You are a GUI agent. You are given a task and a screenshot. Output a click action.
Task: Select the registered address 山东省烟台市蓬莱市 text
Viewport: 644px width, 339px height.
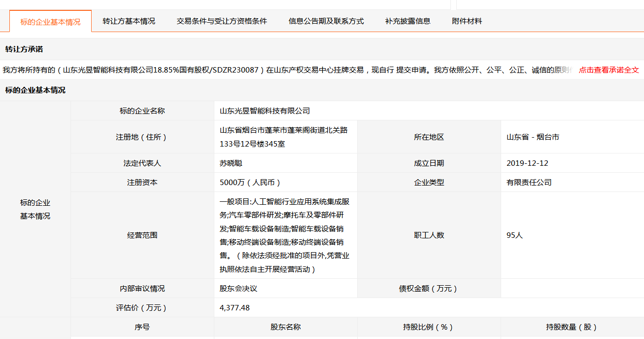coord(284,137)
